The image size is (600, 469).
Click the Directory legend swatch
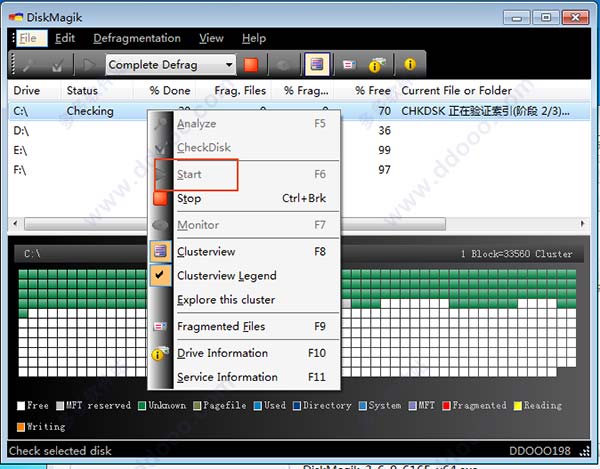click(297, 406)
